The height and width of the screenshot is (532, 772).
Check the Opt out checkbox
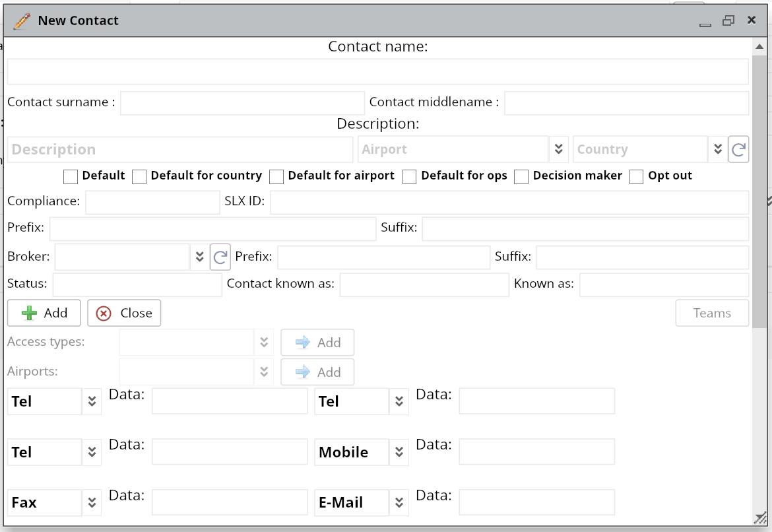[x=637, y=176]
